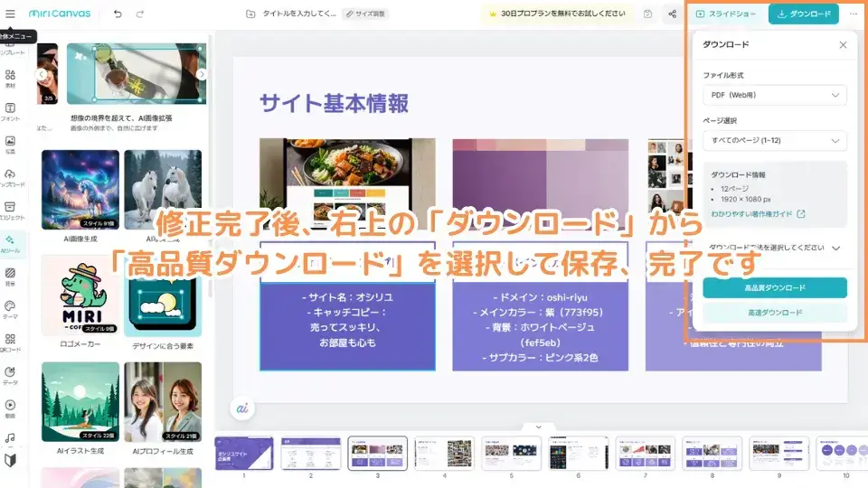
Task: Select the AIツール sidebar item
Action: click(10, 244)
